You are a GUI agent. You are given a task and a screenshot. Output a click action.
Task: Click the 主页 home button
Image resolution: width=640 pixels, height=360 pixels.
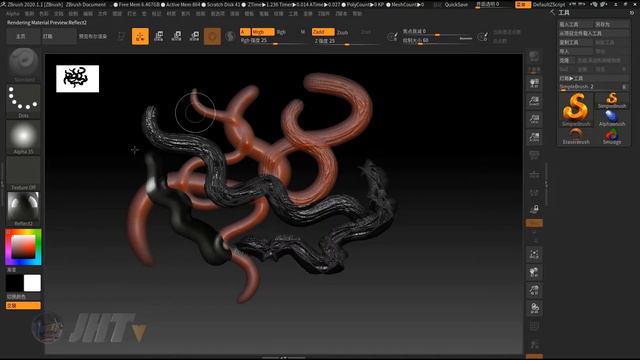[x=23, y=36]
